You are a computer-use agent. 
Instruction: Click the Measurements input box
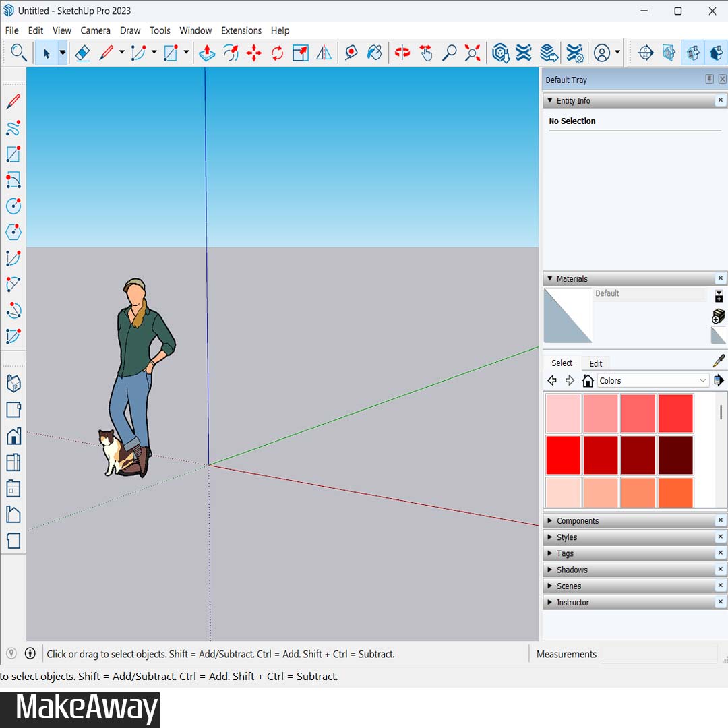point(659,654)
